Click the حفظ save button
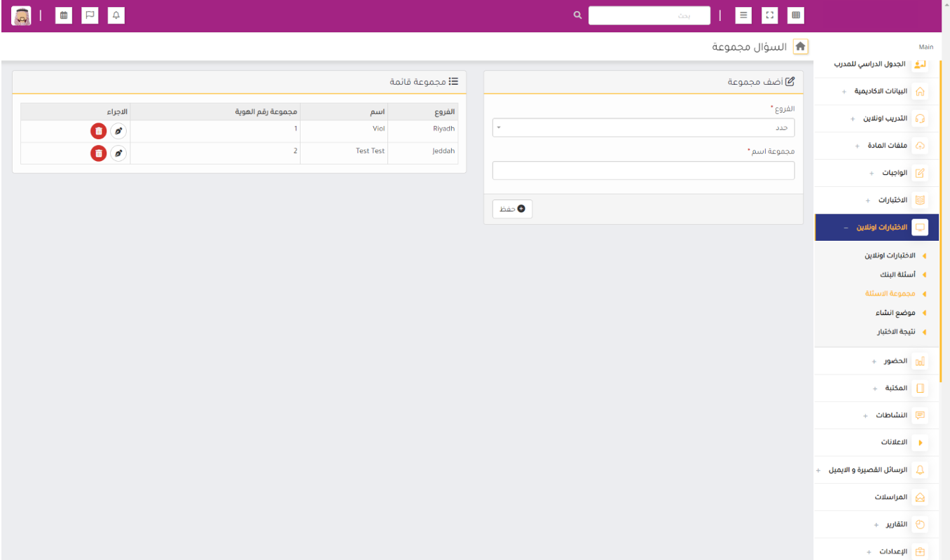Viewport: 950px width, 560px height. (x=512, y=209)
